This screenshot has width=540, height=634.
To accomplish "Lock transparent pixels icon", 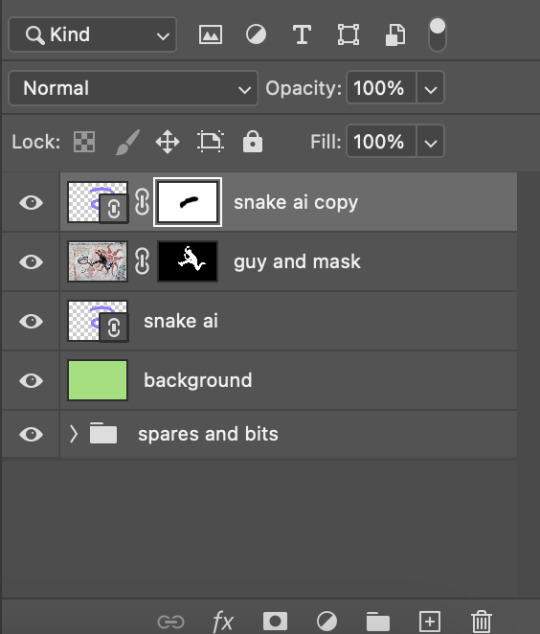I will (x=84, y=142).
